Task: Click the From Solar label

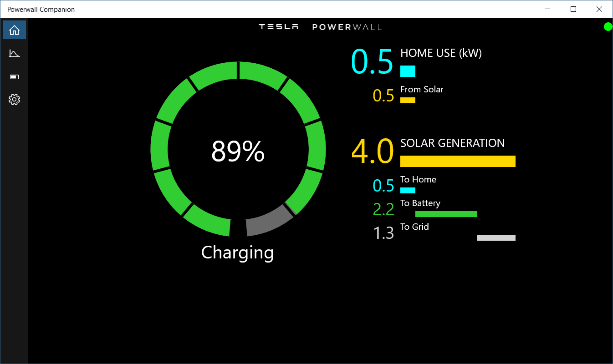Action: pos(422,89)
